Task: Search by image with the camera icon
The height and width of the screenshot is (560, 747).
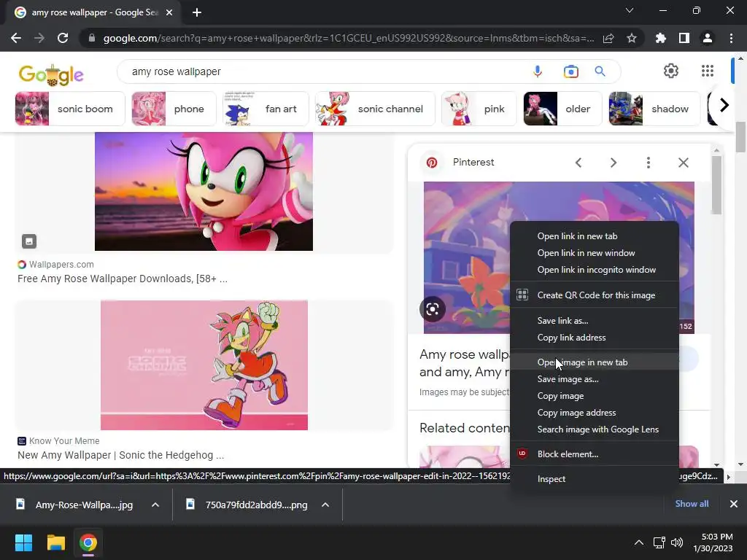Action: pos(570,71)
